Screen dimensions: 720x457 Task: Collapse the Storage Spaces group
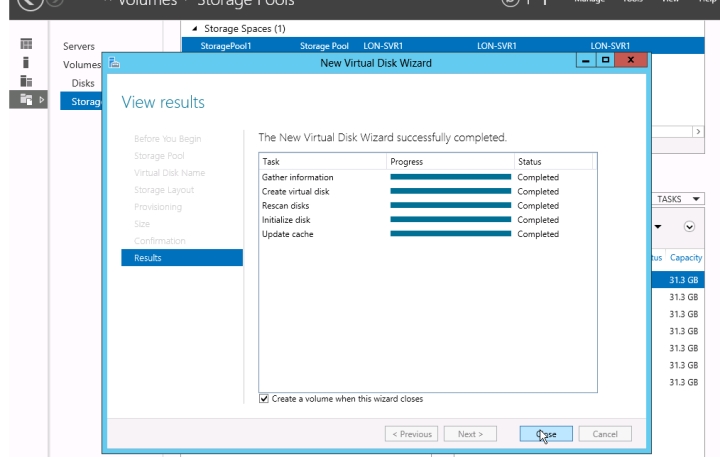[194, 28]
